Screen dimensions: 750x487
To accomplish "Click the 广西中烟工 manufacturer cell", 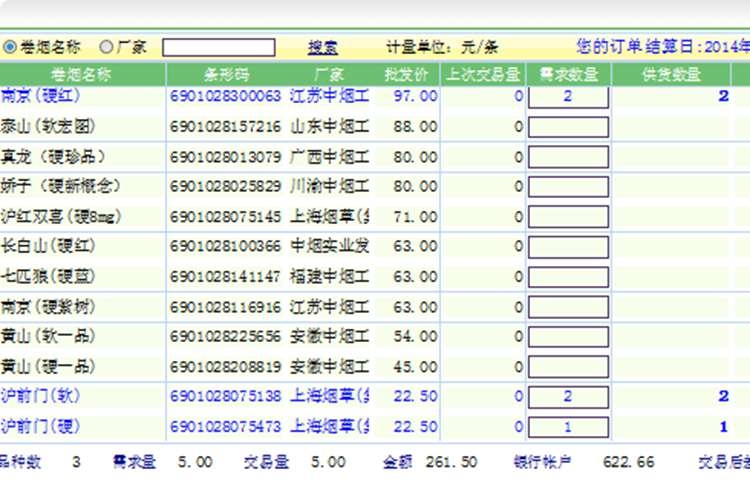I will coord(330,157).
